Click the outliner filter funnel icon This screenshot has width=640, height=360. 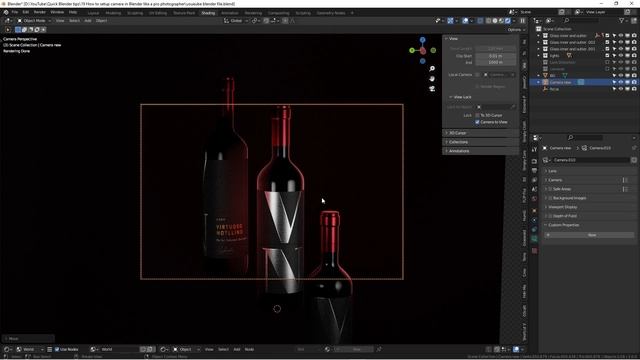[622, 20]
